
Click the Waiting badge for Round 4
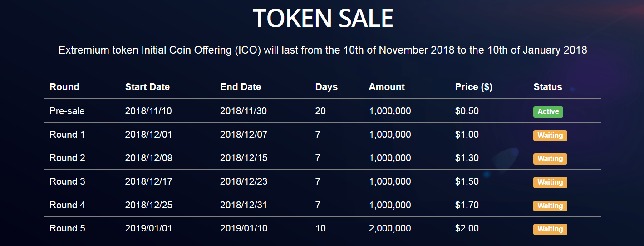click(550, 206)
